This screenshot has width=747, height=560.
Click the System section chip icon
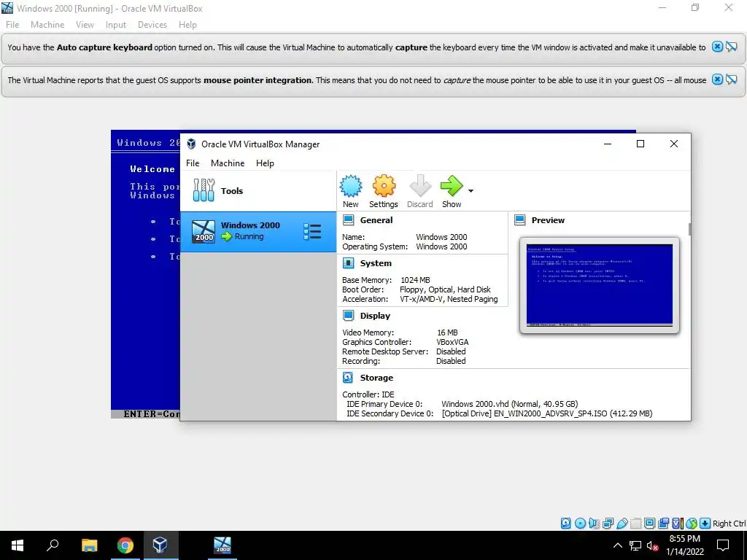tap(348, 262)
